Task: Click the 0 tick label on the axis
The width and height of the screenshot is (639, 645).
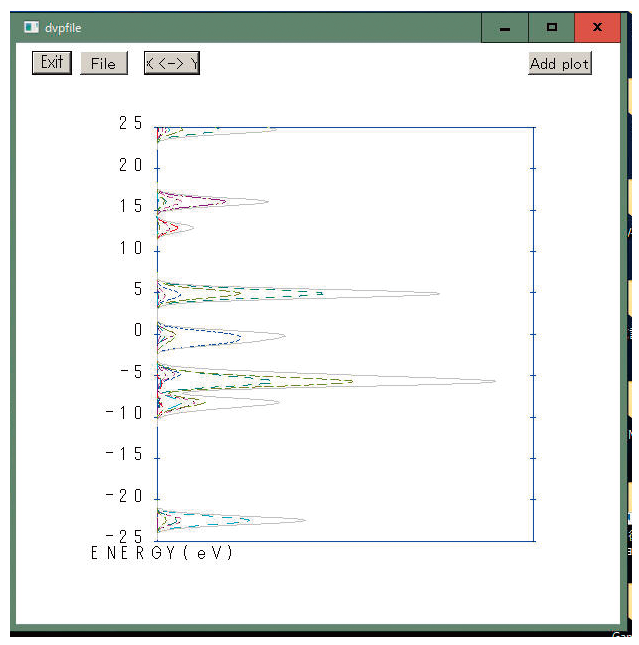Action: (x=139, y=331)
